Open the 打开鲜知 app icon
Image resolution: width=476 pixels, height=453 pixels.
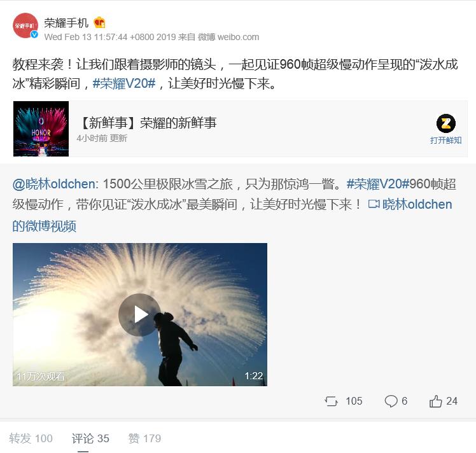(x=445, y=123)
